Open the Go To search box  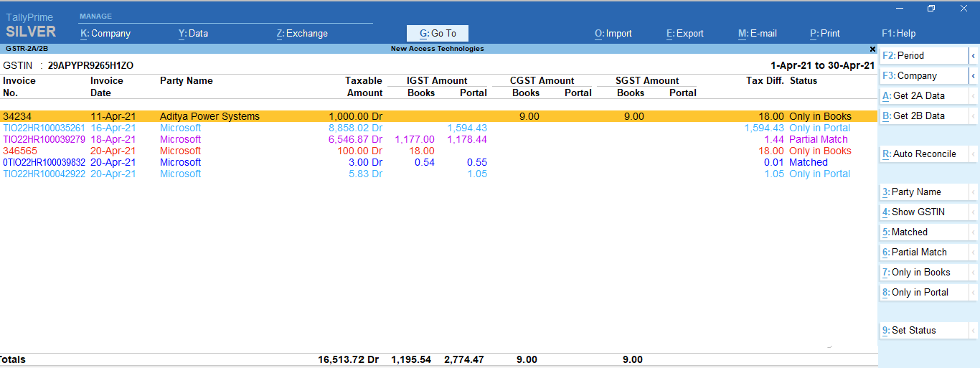pos(438,33)
